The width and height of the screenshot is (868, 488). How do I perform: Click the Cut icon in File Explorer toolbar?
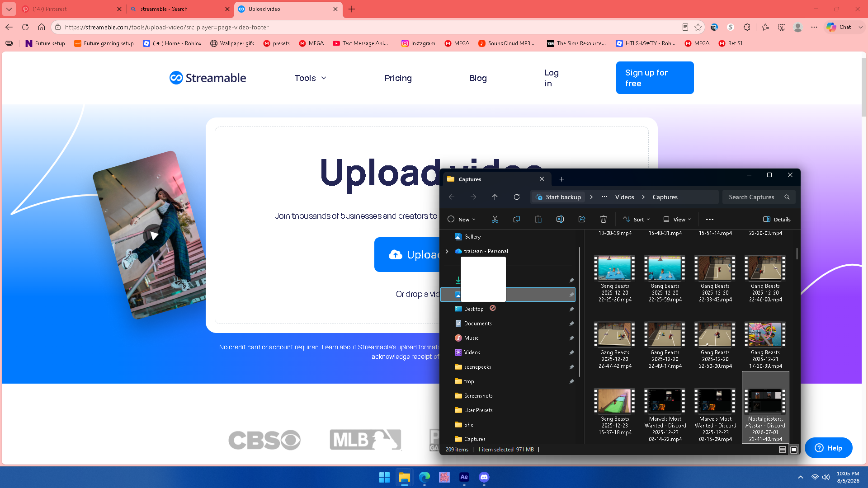495,220
